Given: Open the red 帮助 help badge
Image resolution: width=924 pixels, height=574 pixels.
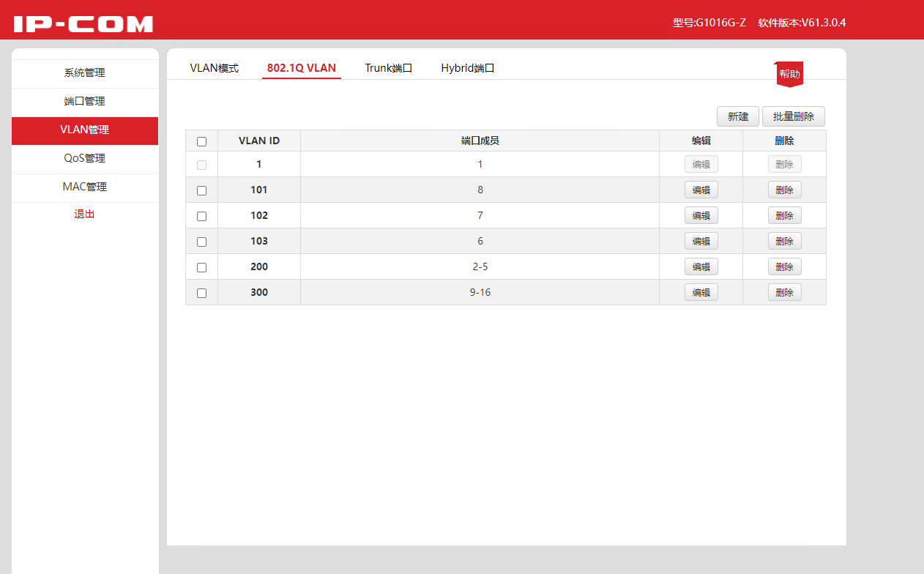Looking at the screenshot, I should (x=789, y=74).
